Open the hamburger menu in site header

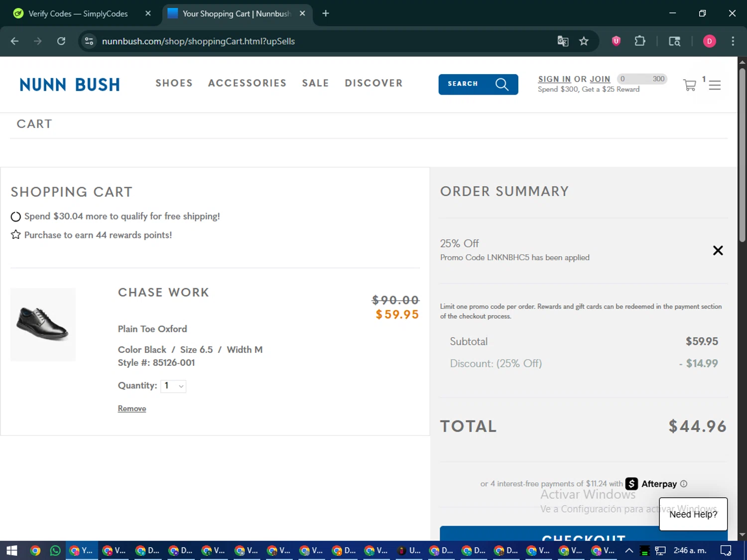click(715, 85)
